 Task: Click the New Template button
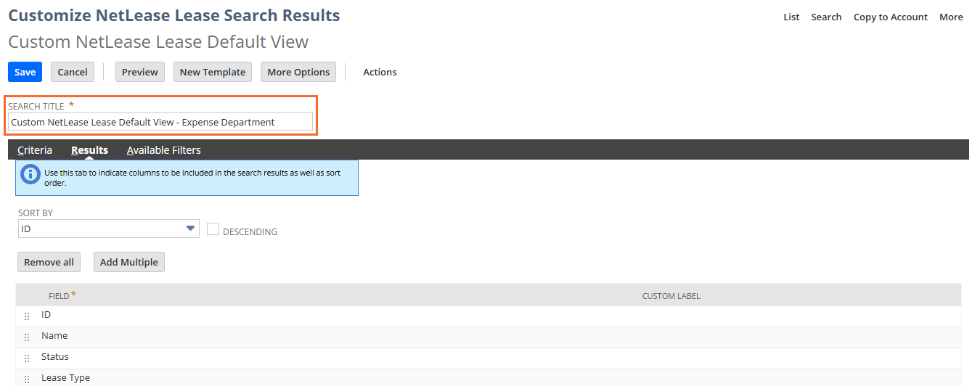point(212,72)
